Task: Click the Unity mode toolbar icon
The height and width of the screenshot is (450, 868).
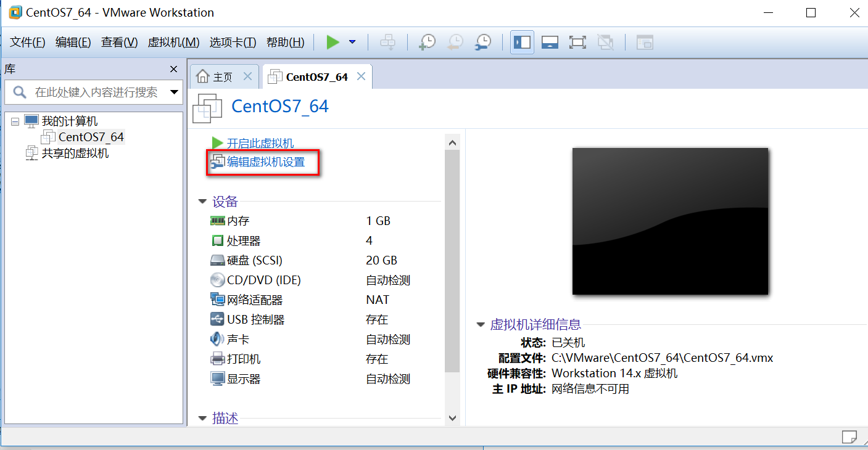Action: coord(606,42)
